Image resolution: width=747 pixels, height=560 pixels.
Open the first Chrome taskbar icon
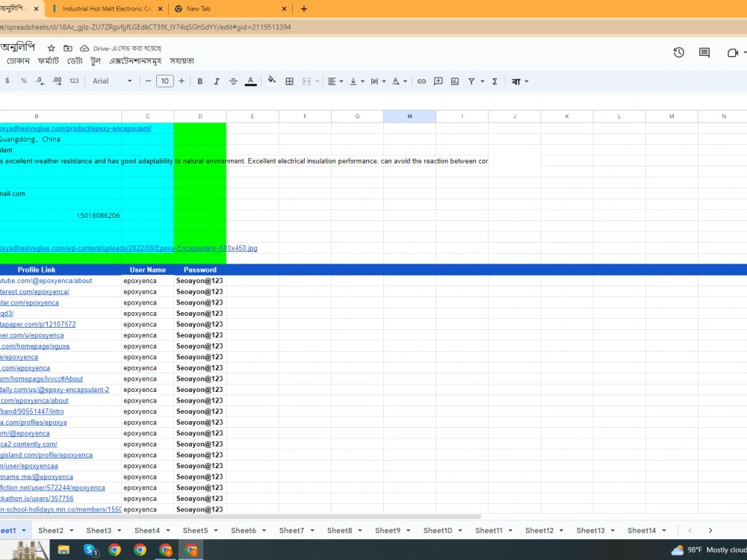[x=114, y=550]
